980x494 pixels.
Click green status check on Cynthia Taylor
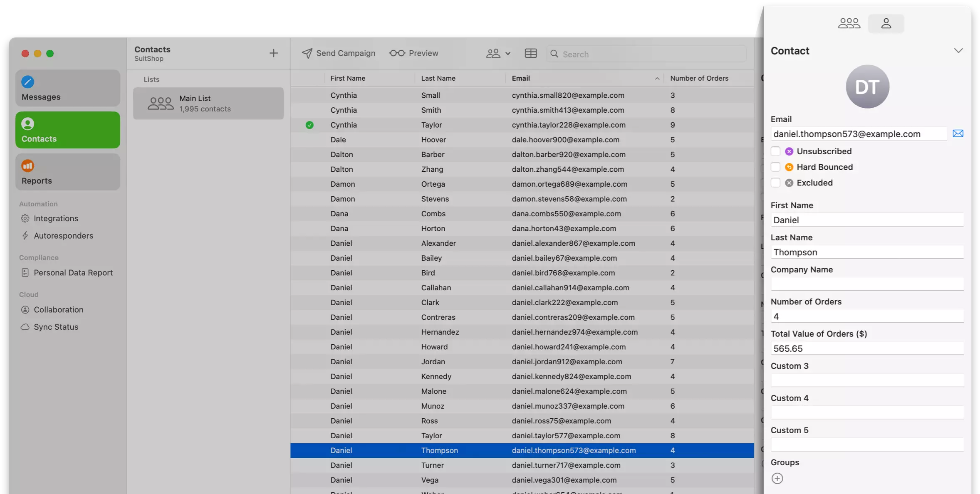309,125
